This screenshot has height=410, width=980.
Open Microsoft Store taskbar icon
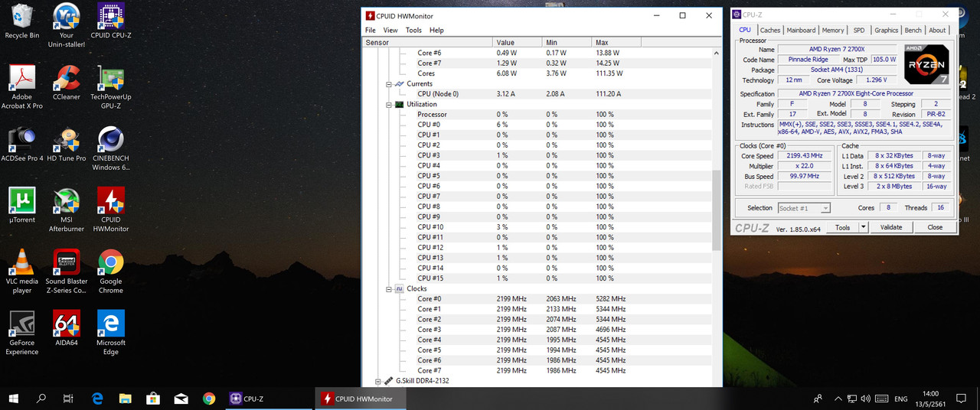[x=152, y=399]
